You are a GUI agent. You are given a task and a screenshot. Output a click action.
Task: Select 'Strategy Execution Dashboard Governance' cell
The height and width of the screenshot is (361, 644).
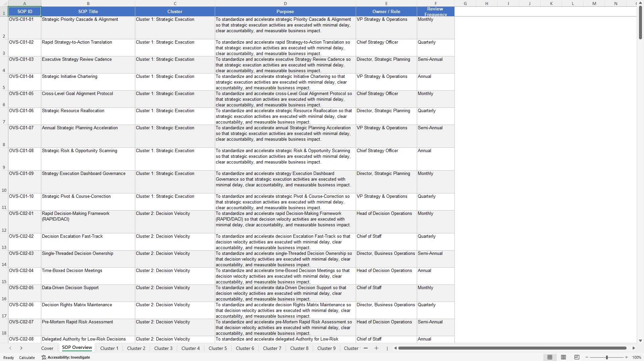click(x=88, y=182)
